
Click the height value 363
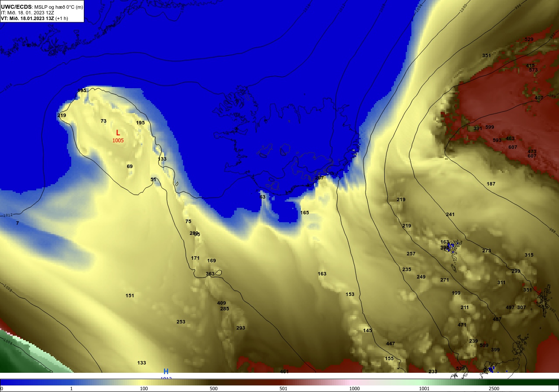pos(210,274)
